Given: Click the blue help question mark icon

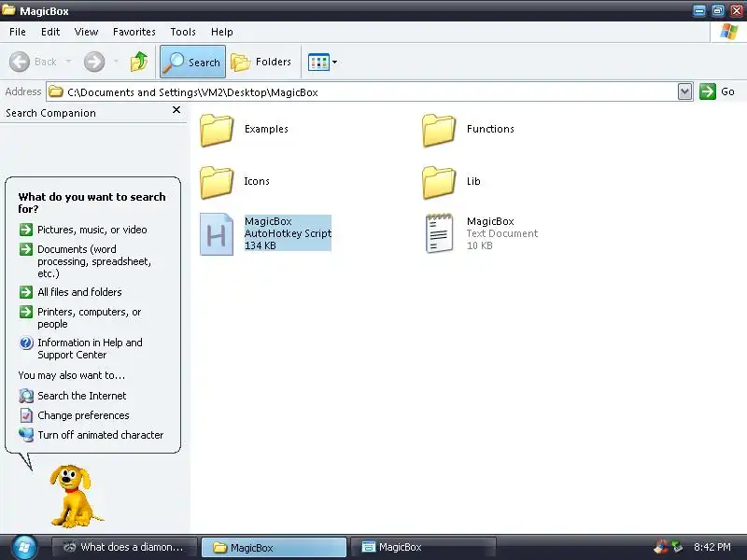Looking at the screenshot, I should (x=26, y=343).
